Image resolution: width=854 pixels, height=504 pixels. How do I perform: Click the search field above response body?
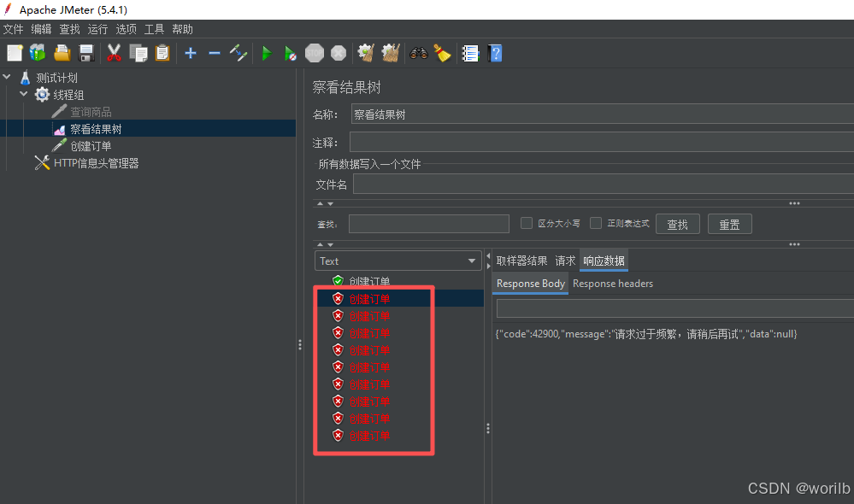(x=675, y=308)
